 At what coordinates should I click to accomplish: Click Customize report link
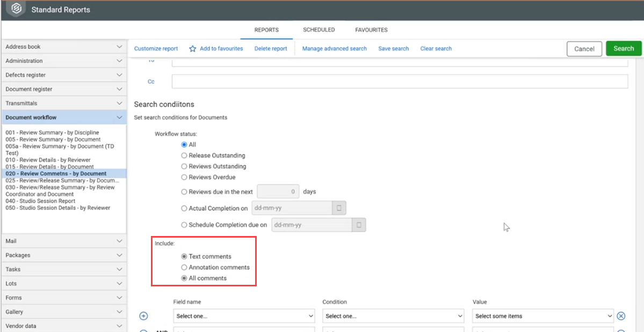click(x=156, y=49)
